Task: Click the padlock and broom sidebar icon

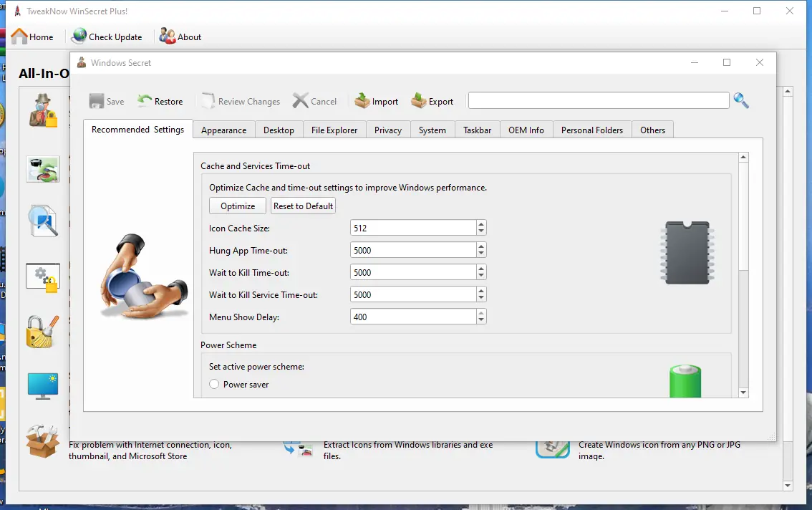Action: 42,332
